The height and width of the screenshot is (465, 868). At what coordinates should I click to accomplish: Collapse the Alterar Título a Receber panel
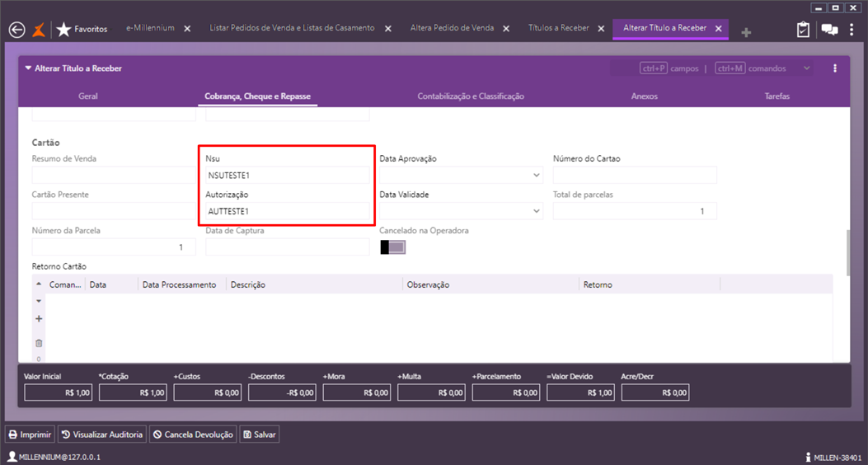click(28, 68)
